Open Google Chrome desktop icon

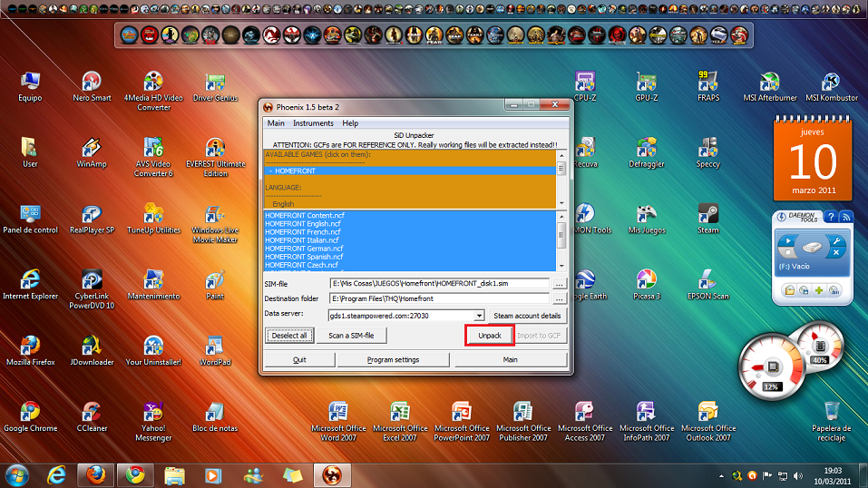tap(30, 416)
